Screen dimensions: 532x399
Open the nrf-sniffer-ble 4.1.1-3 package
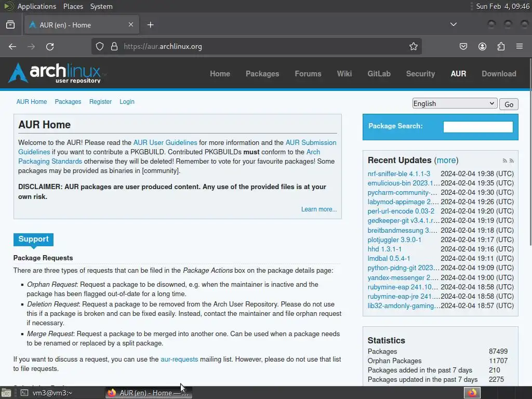[398, 174]
